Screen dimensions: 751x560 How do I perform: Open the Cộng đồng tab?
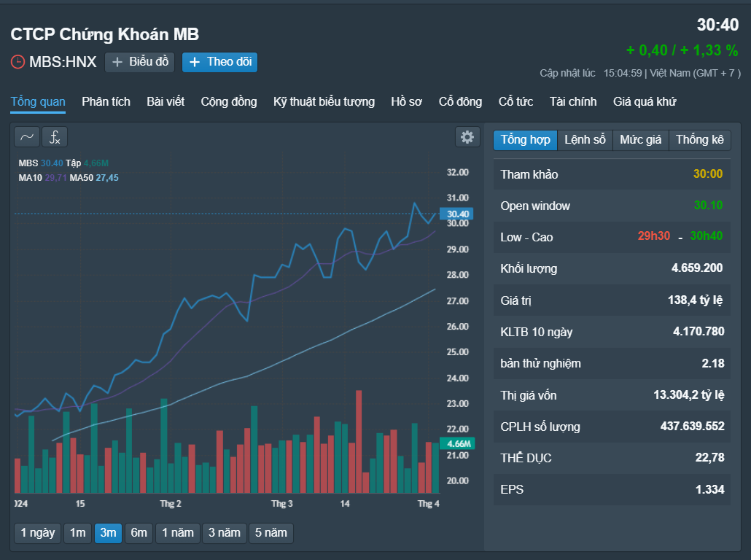[229, 101]
